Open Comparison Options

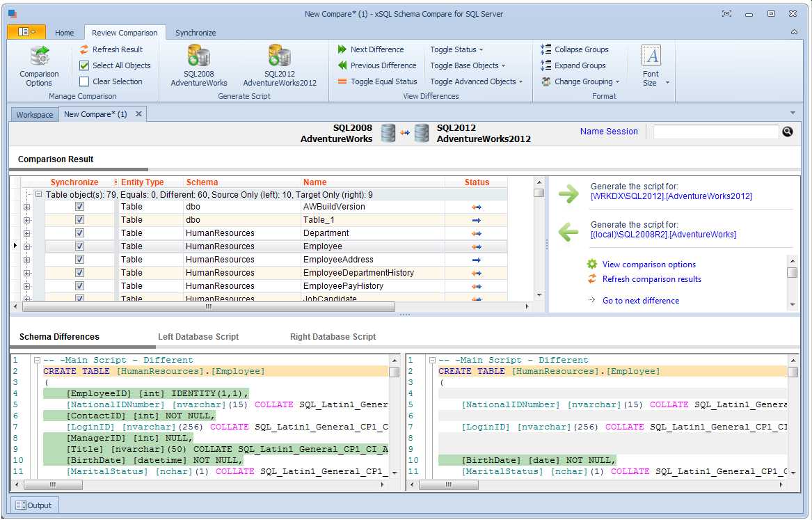click(40, 66)
